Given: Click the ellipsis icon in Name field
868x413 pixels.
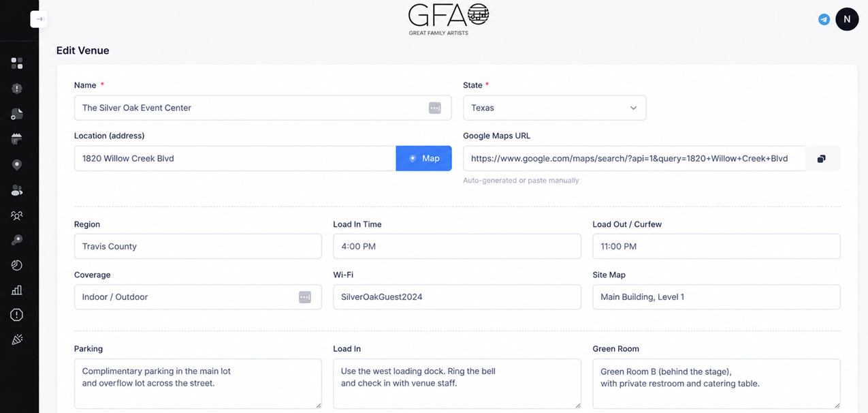Looking at the screenshot, I should [x=435, y=108].
